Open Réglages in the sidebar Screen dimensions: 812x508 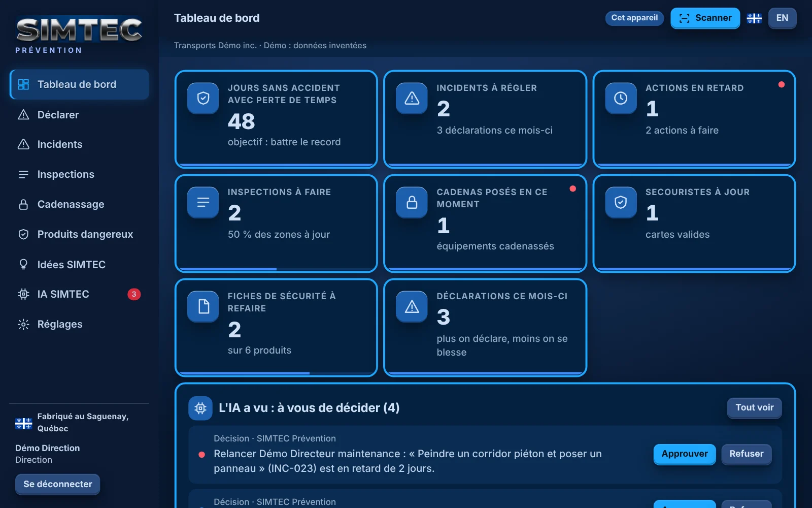pyautogui.click(x=79, y=324)
